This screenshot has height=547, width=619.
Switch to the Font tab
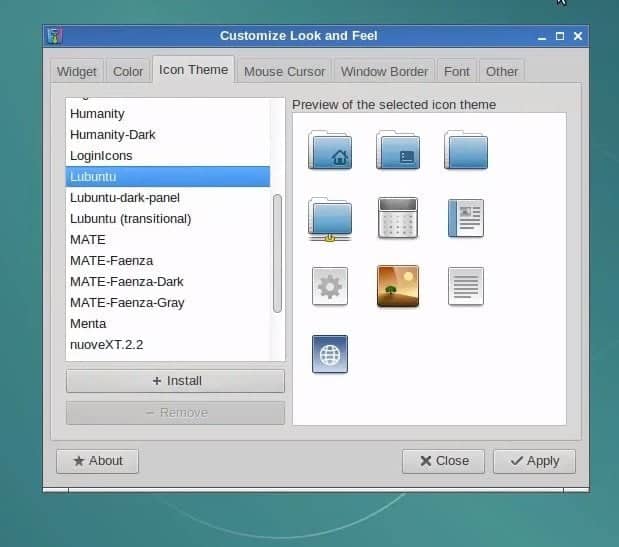tap(457, 71)
